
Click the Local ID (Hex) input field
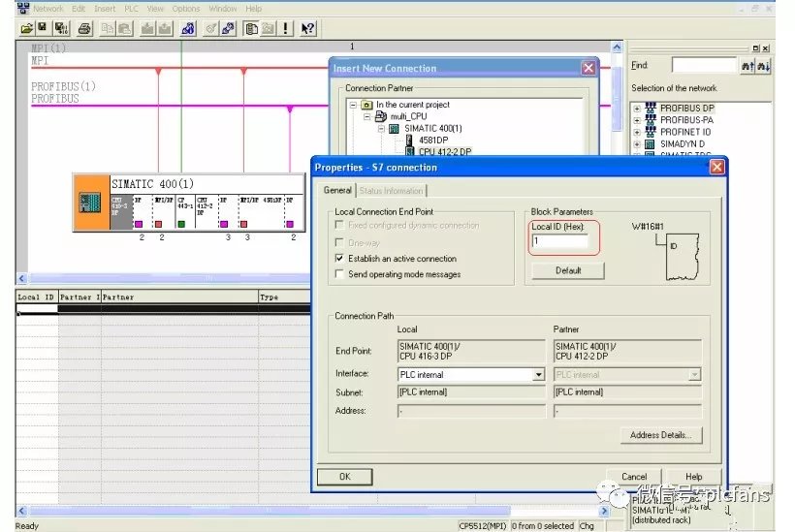tap(559, 241)
